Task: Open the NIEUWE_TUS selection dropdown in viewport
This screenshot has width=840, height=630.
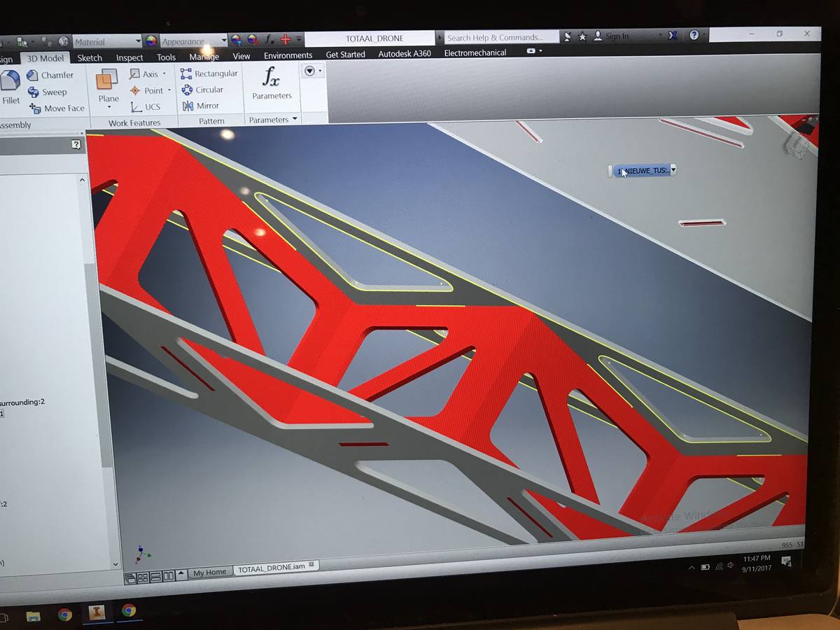Action: [673, 169]
